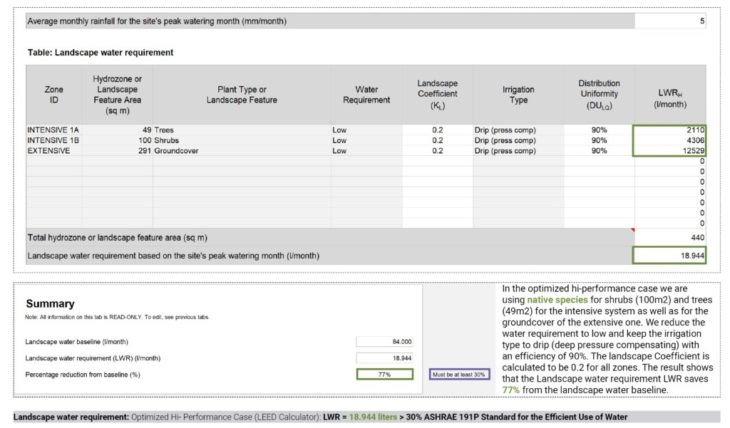
Task: Click the 'Irrigation Type' column header
Action: click(517, 95)
